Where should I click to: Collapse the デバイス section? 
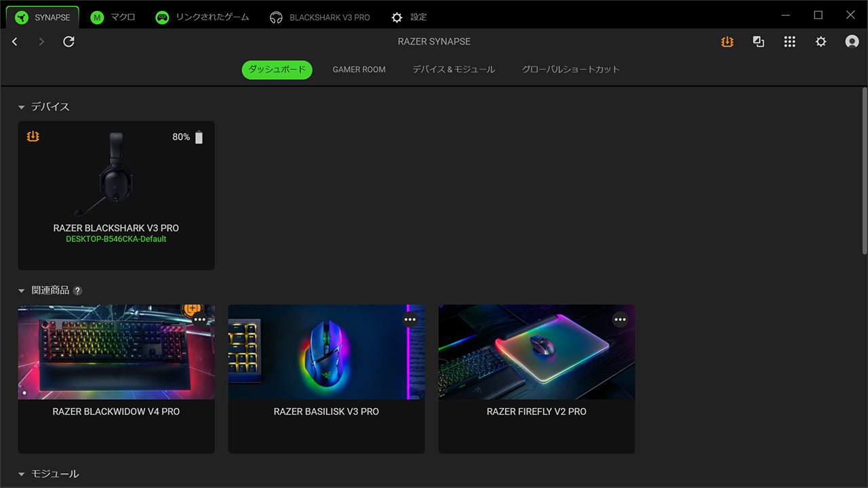coord(22,107)
